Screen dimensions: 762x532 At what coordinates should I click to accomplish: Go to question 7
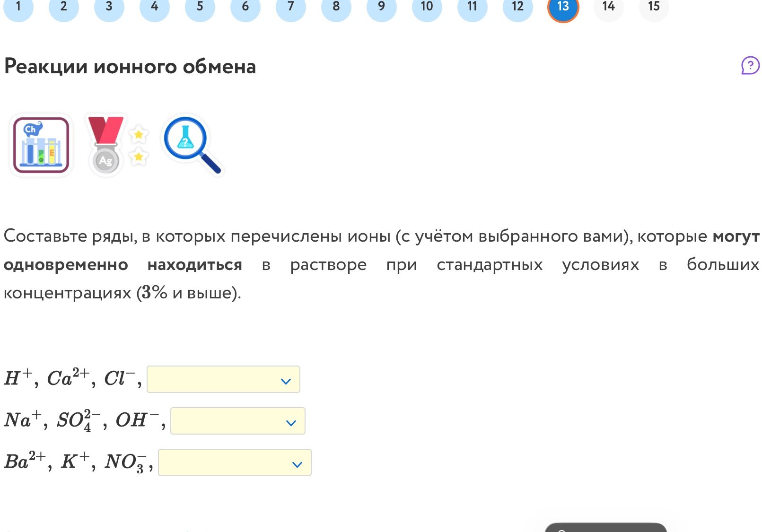(291, 7)
